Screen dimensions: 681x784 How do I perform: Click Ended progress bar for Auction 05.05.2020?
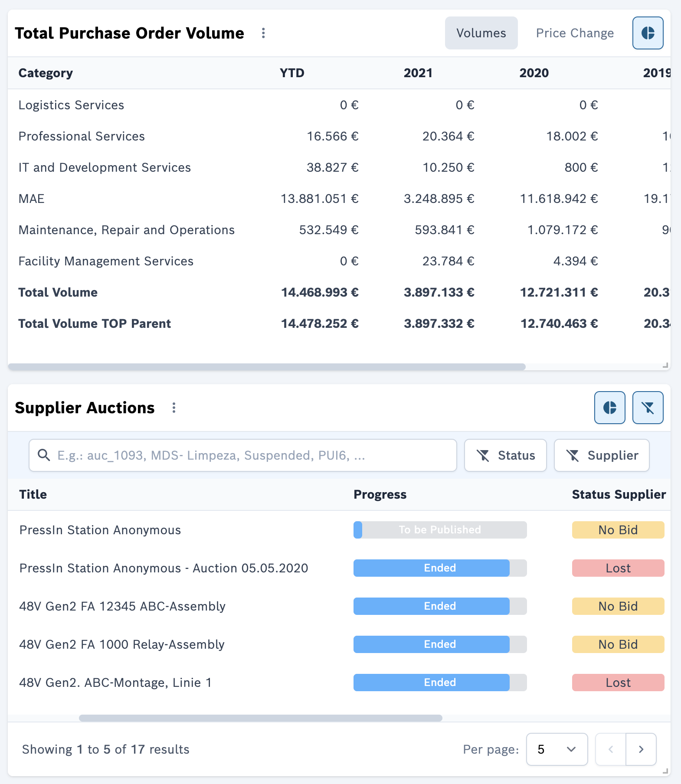(x=440, y=568)
